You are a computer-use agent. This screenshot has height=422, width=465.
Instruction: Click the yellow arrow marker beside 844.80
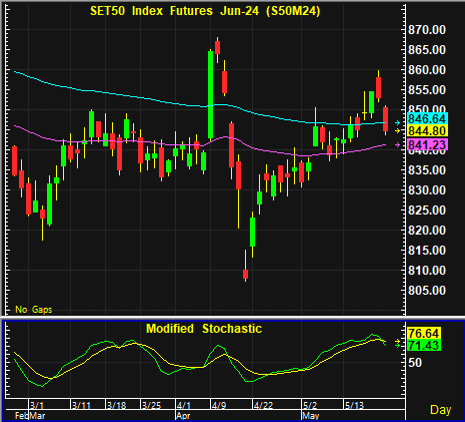tap(397, 131)
